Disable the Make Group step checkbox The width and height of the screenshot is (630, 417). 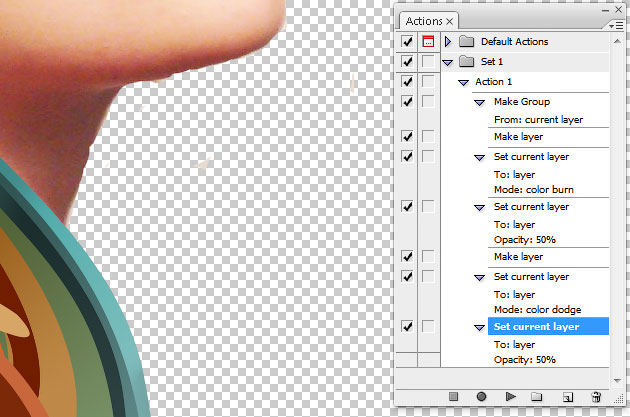point(407,101)
